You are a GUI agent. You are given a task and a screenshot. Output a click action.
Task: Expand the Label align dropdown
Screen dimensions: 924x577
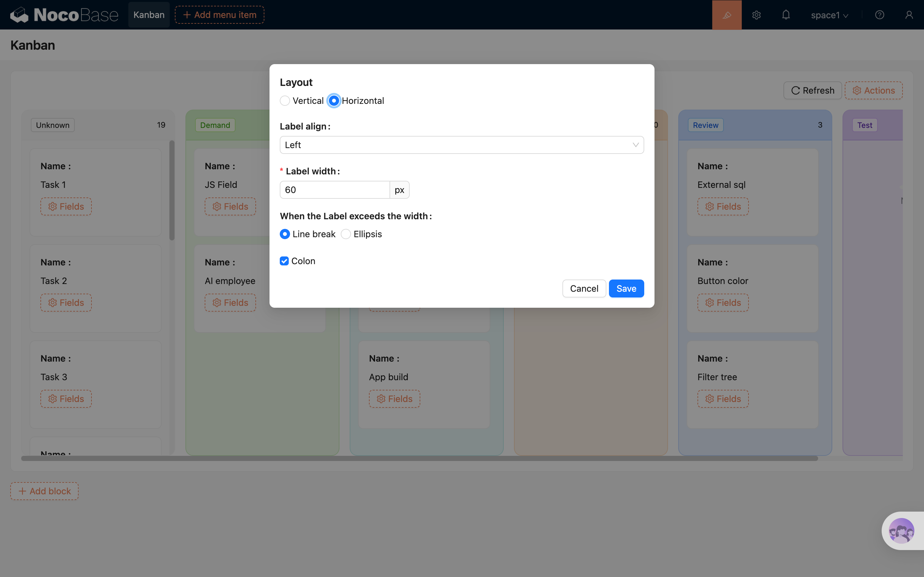click(462, 145)
